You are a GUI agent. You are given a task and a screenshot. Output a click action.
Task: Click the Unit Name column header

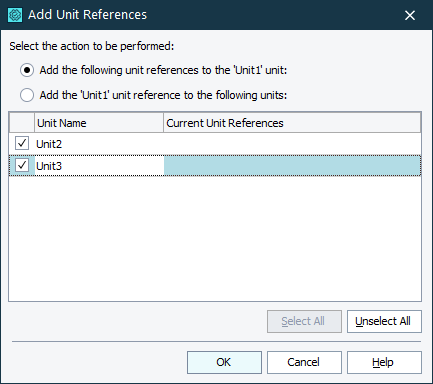(99, 123)
